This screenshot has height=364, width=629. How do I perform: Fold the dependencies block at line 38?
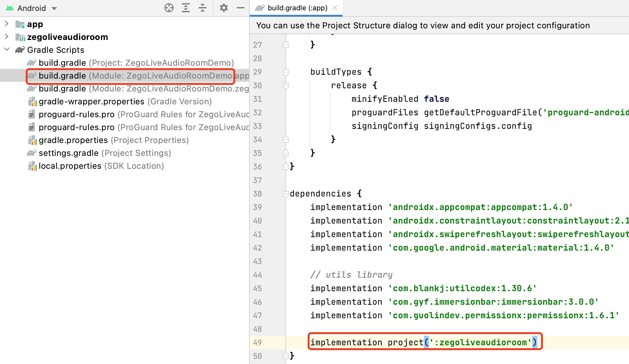tap(285, 194)
